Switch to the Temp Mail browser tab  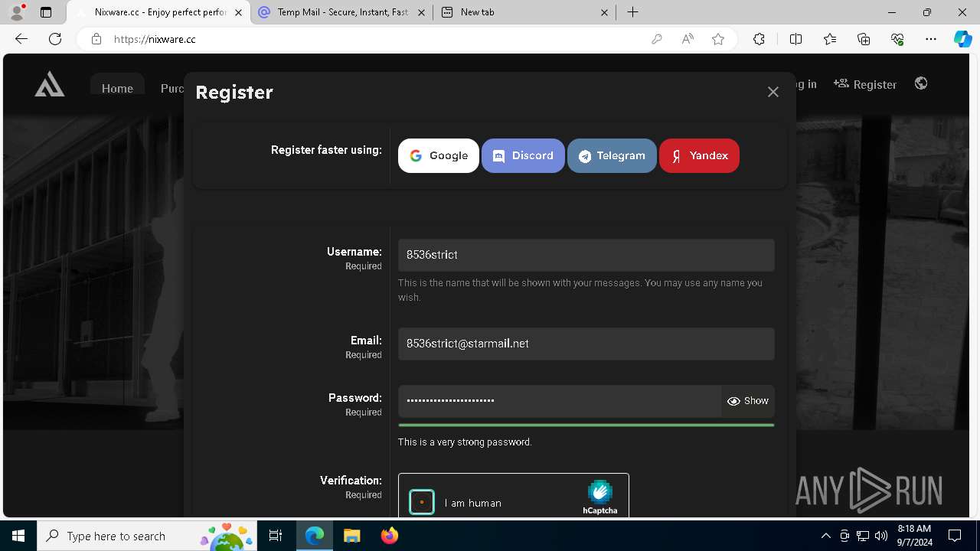coord(341,12)
